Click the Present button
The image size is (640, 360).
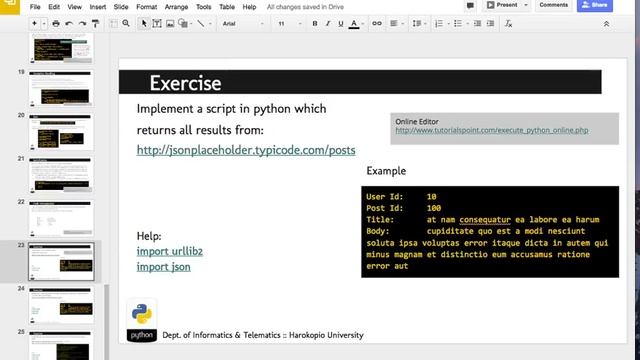coord(502,5)
